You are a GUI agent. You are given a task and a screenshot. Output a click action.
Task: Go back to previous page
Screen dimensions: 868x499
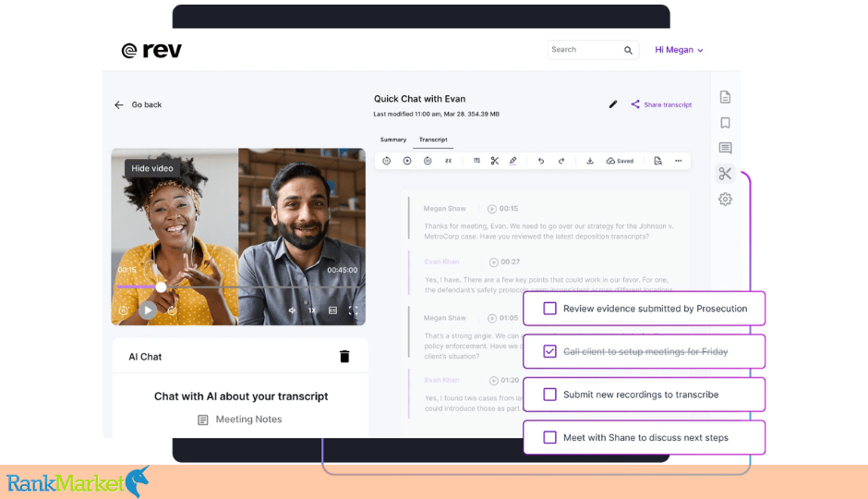(x=139, y=104)
